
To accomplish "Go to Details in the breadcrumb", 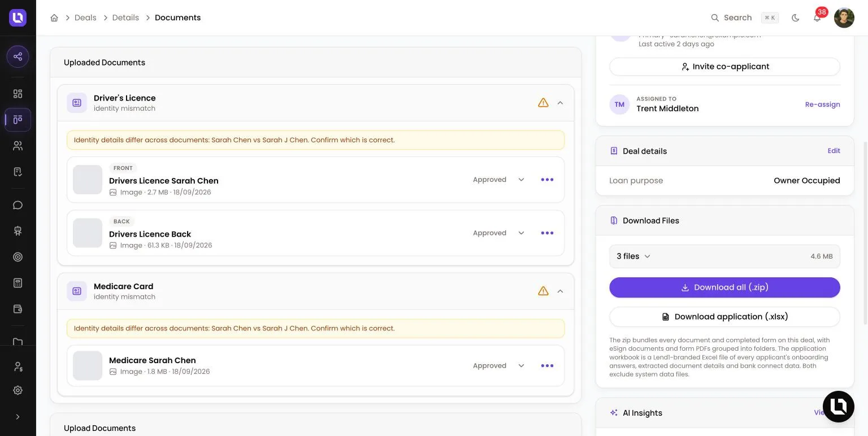I will click(125, 18).
